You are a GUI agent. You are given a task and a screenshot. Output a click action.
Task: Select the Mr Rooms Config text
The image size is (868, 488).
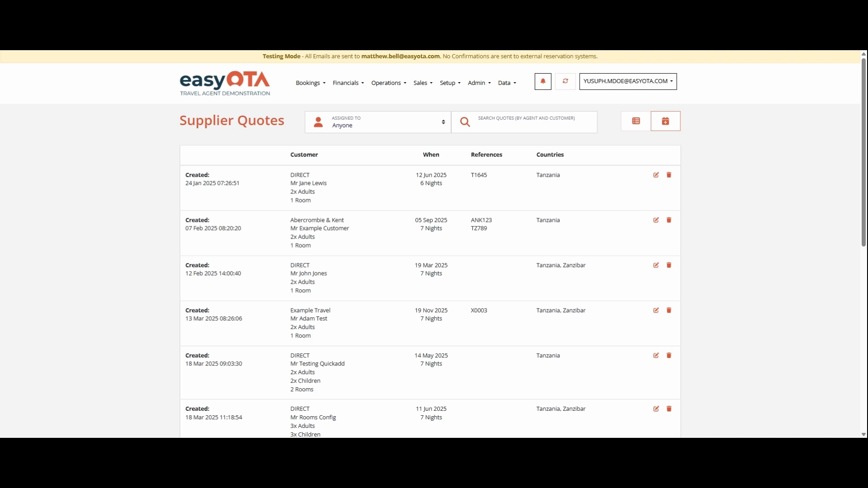click(x=313, y=418)
